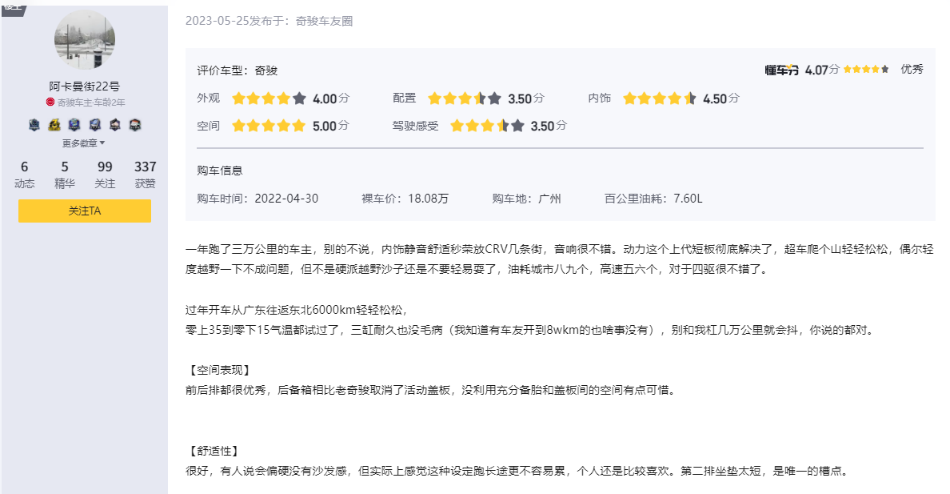Click the 5.00分 空间 score
The height and width of the screenshot is (494, 950).
point(331,126)
